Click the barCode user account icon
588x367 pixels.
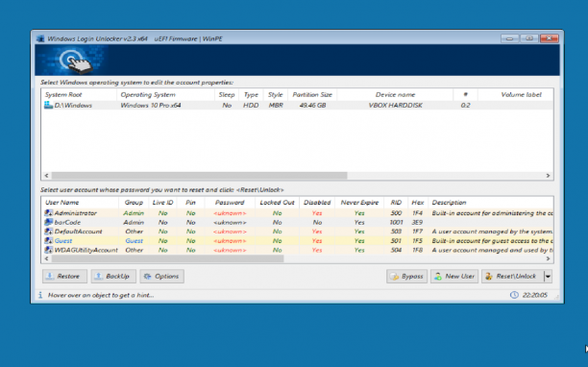click(x=48, y=222)
